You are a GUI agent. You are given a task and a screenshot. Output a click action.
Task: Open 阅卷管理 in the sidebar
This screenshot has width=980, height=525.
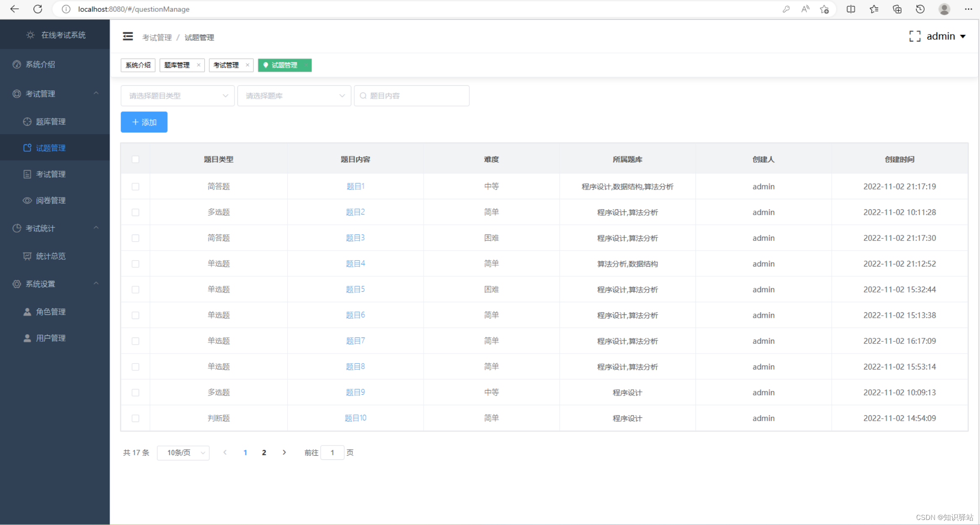point(55,201)
